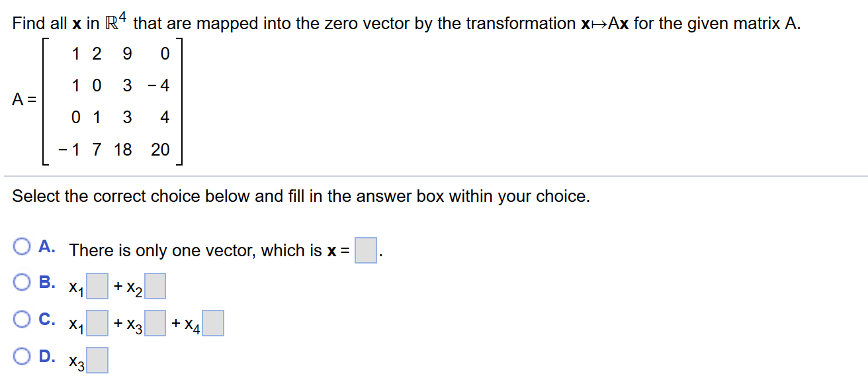
Task: Select answer choice D radio button
Action: click(x=23, y=356)
